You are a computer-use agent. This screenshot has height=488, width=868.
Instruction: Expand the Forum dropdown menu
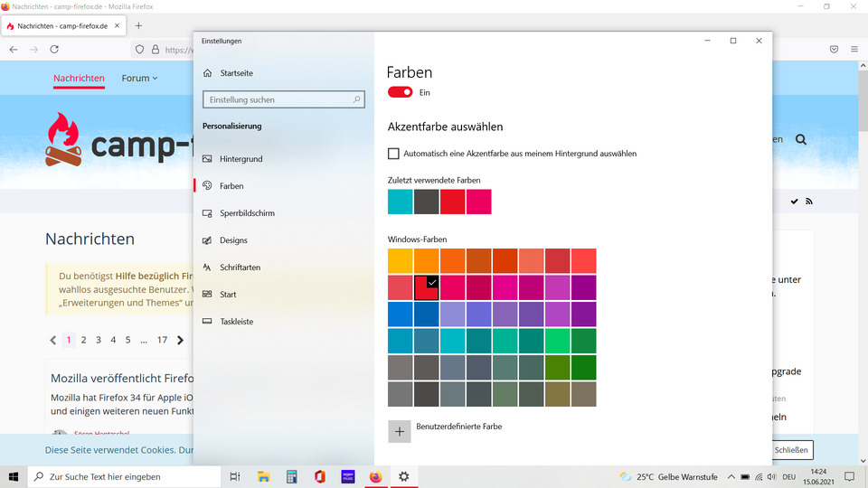pos(139,79)
